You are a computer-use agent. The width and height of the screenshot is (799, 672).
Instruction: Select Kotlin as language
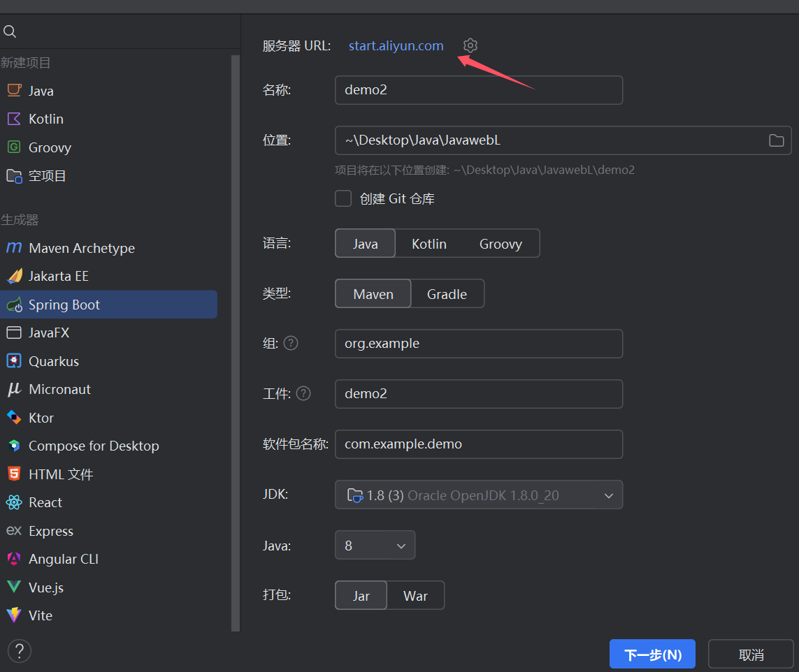click(429, 243)
